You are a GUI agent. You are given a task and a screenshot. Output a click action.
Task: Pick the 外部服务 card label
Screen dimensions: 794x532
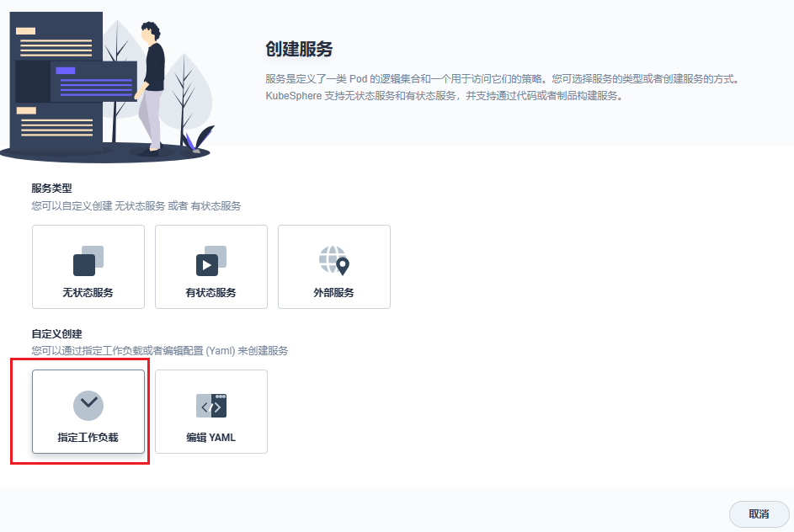(x=333, y=293)
